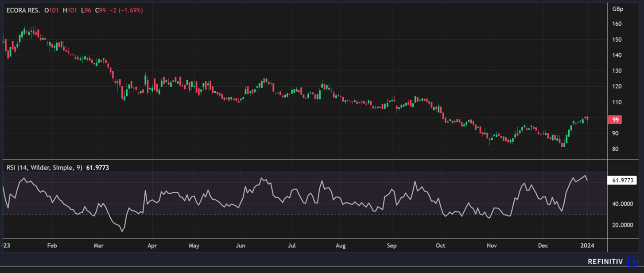Image resolution: width=644 pixels, height=273 pixels.
Task: Click the C99 close value in header
Action: pyautogui.click(x=99, y=10)
